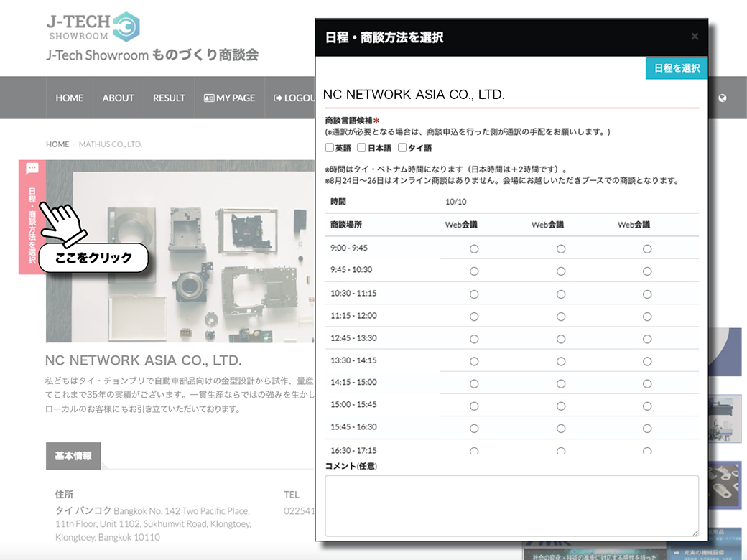Select first Web会議 radio for 11:15 - 12:00
This screenshot has height=560, width=747.
pos(474,317)
